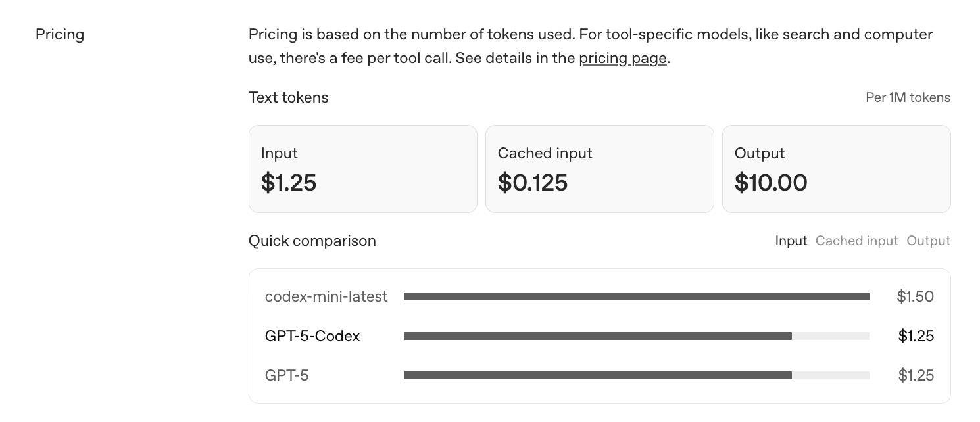
Task: Switch to the Cached input comparison tab
Action: click(x=856, y=241)
